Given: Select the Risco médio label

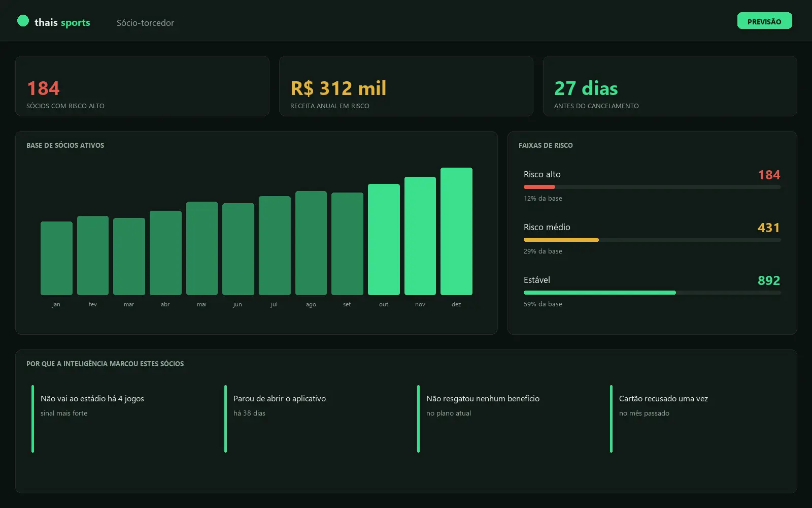Looking at the screenshot, I should coord(547,227).
